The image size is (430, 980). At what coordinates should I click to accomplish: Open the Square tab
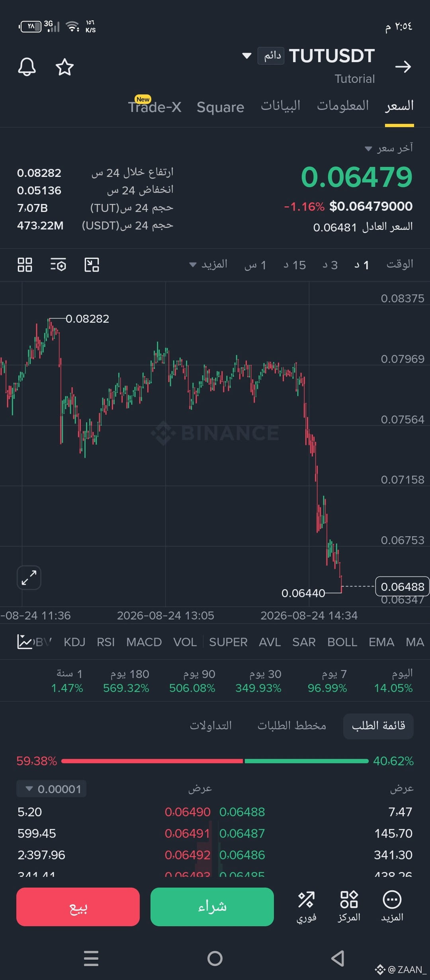220,107
